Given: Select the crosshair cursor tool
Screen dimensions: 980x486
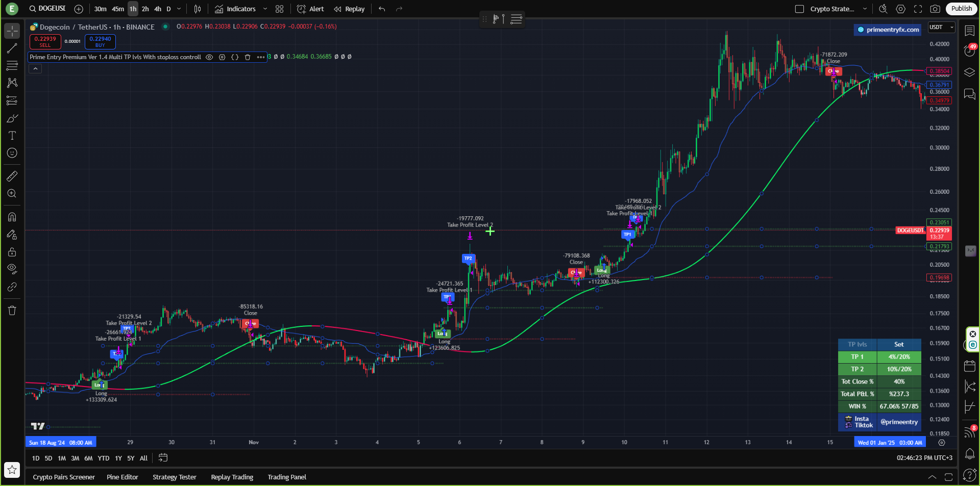Looking at the screenshot, I should pyautogui.click(x=12, y=31).
